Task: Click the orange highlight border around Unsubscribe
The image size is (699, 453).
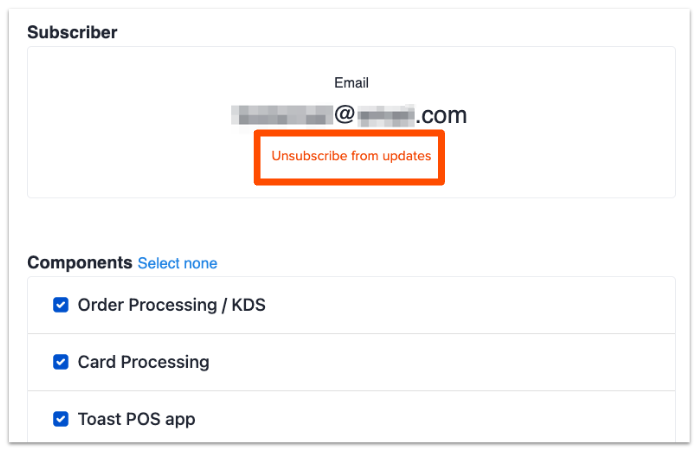Action: point(256,156)
